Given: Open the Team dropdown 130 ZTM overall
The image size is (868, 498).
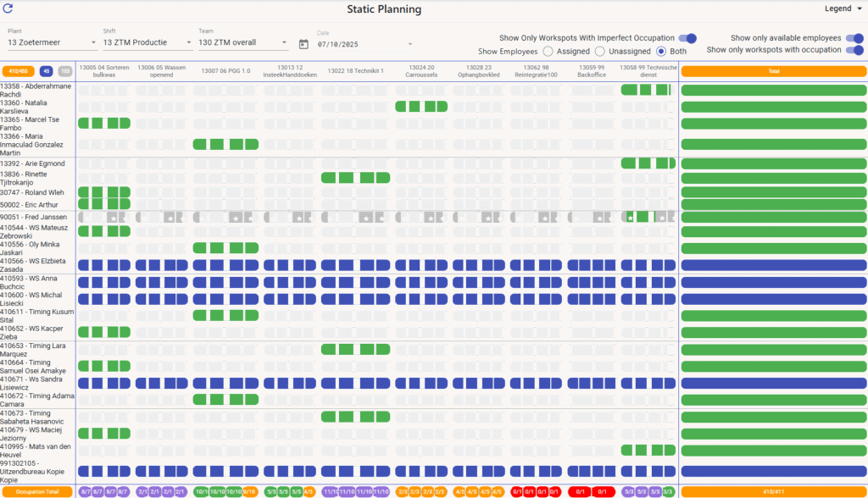Looking at the screenshot, I should point(243,42).
